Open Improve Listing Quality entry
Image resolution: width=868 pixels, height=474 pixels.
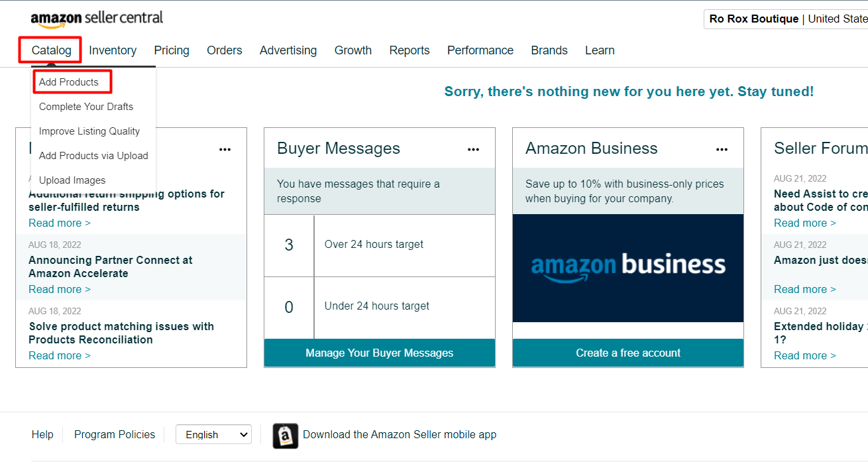(x=89, y=131)
